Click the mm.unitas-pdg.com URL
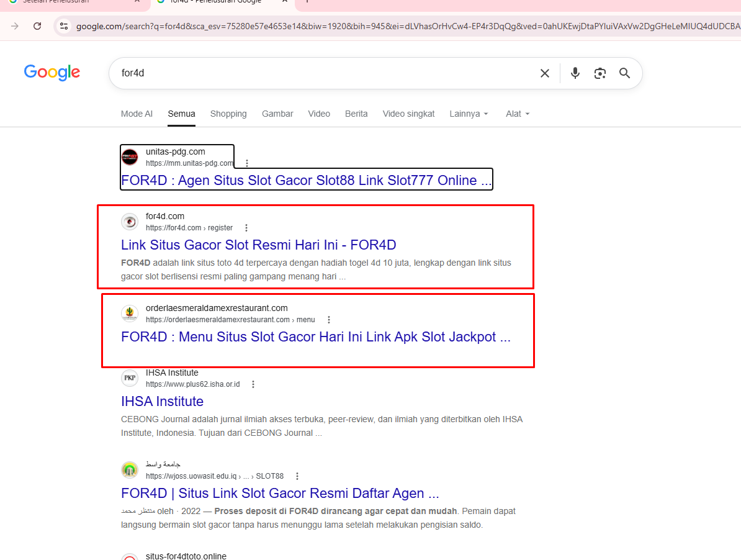The image size is (741, 560). [x=189, y=163]
